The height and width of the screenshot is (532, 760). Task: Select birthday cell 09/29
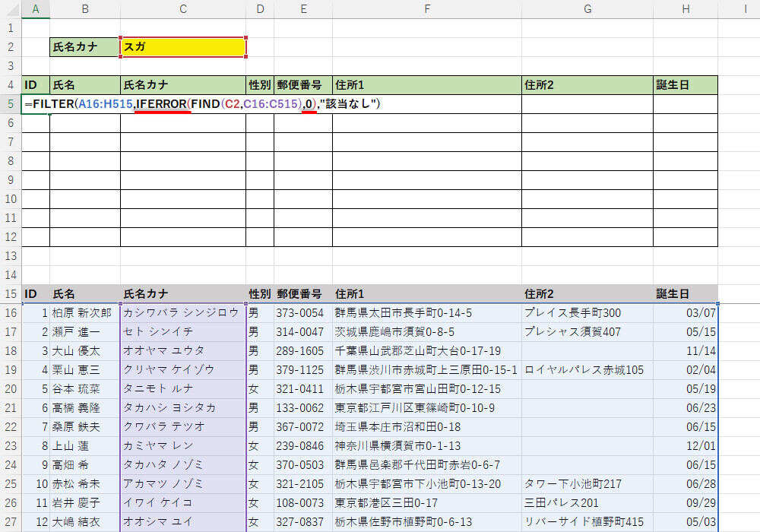(686, 503)
